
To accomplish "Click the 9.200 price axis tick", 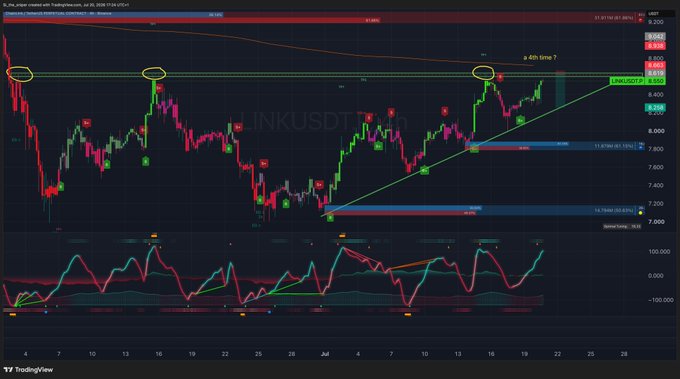I will 656,22.
